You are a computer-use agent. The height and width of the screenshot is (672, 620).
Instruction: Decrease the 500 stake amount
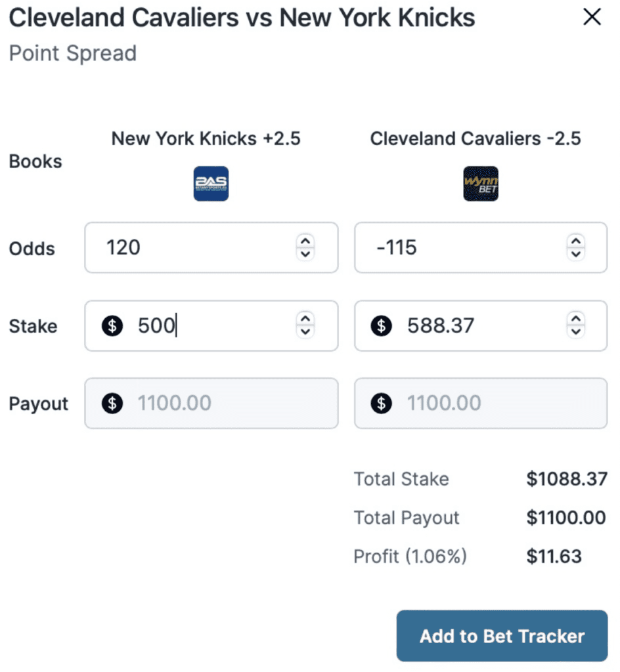point(305,331)
